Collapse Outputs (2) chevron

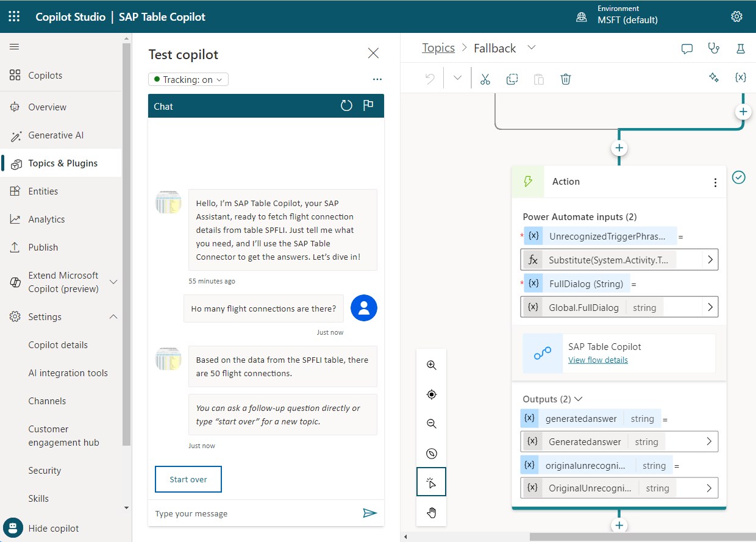pyautogui.click(x=579, y=399)
